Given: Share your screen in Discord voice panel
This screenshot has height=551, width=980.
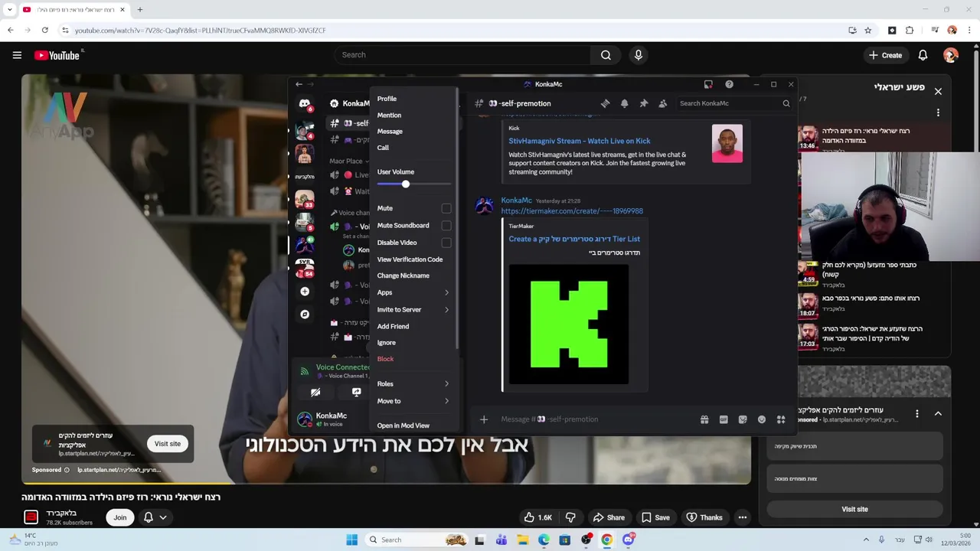Looking at the screenshot, I should click(x=356, y=392).
